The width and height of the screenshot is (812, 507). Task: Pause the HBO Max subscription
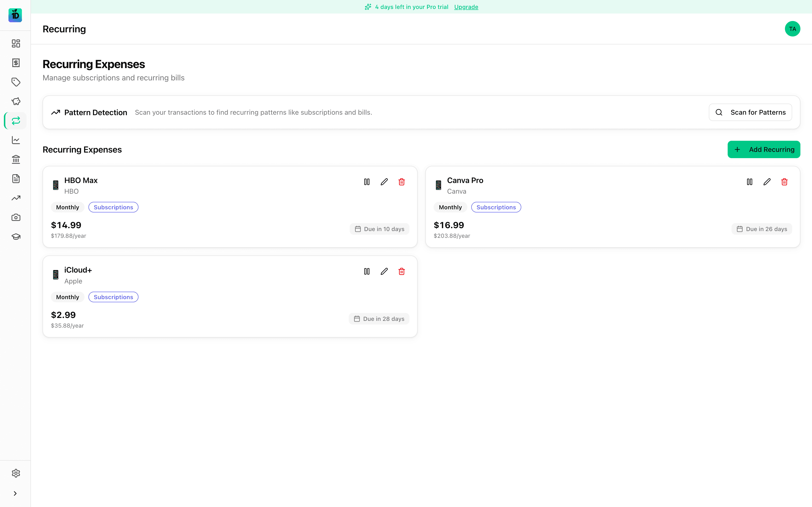click(x=366, y=181)
